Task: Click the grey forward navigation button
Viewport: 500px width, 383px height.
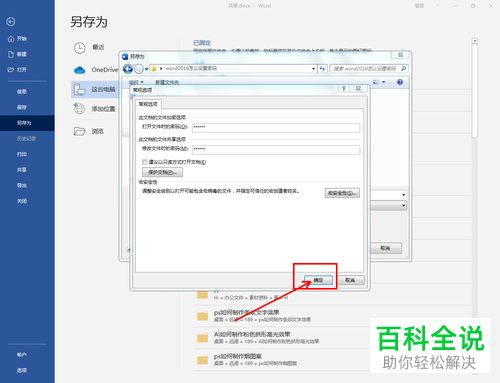Action: click(139, 69)
